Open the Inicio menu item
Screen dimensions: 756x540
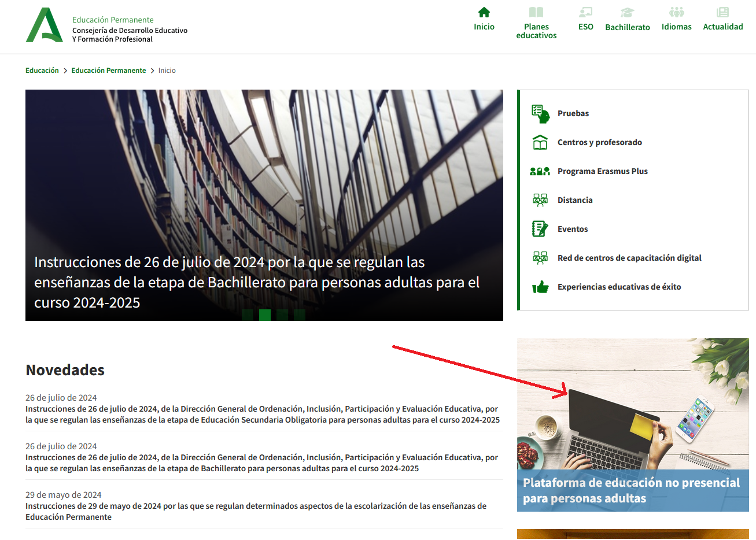tap(484, 27)
